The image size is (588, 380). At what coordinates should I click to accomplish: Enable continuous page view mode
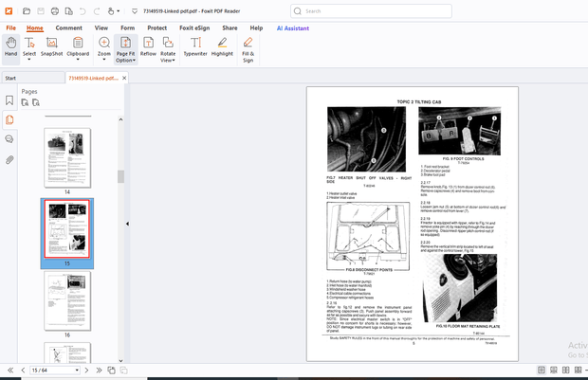[554, 370]
